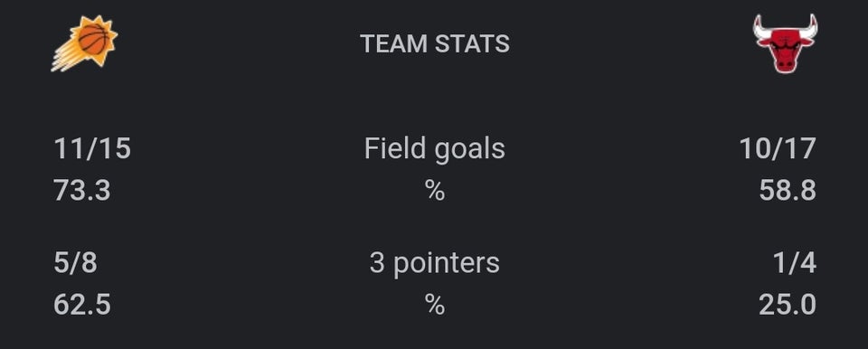Image resolution: width=868 pixels, height=349 pixels.
Task: Click the Suns 73.3 field goal percentage
Action: [82, 191]
